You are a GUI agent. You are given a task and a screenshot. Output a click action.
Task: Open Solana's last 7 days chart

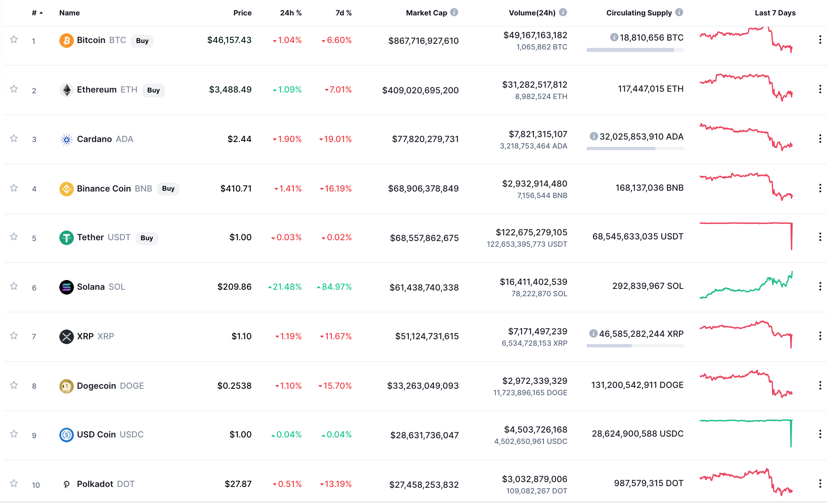coord(746,286)
